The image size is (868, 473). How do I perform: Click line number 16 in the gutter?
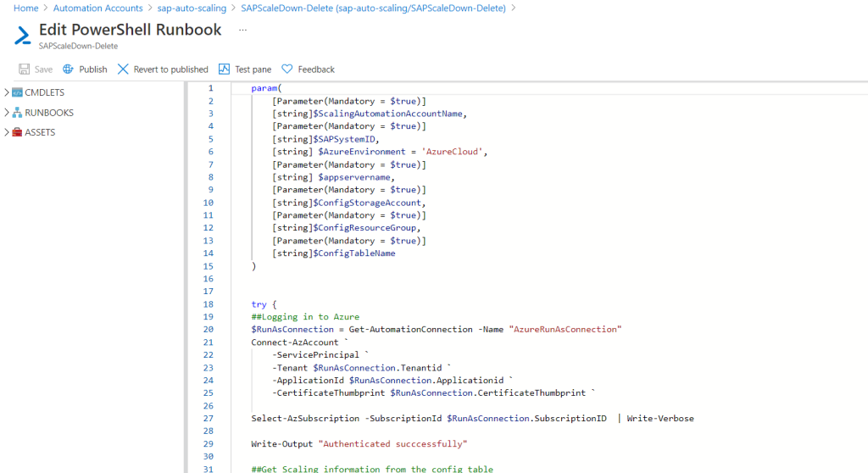(209, 279)
